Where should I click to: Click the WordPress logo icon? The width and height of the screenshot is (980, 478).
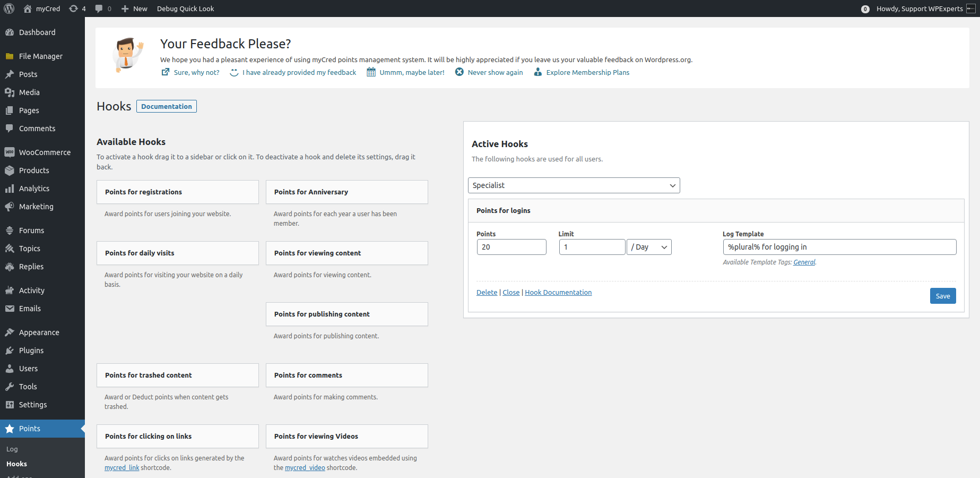(9, 8)
